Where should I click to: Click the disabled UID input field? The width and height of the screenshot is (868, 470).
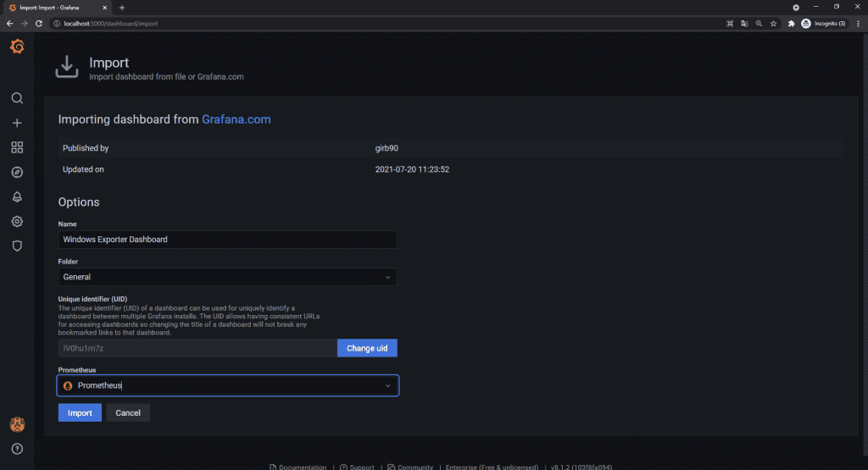198,348
